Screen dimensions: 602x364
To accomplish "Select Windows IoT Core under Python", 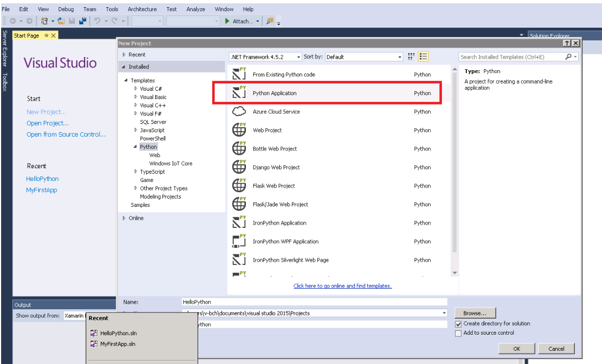I will click(x=171, y=163).
